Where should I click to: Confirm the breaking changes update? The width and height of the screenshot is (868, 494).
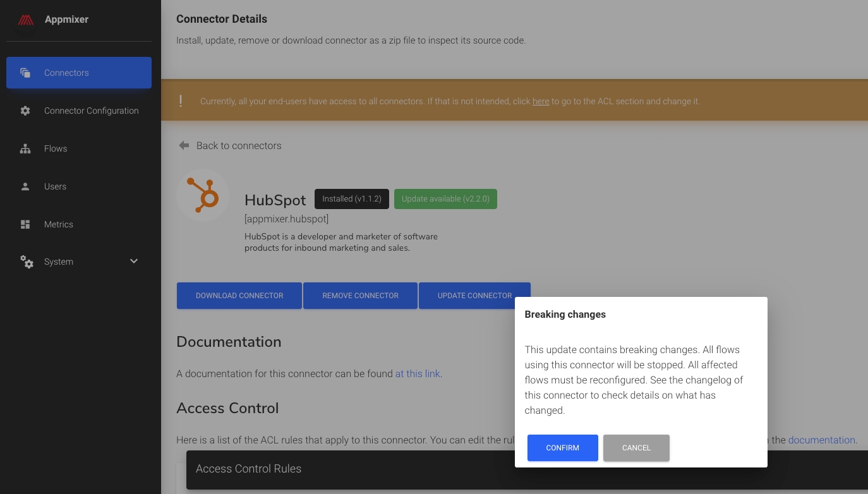(x=562, y=448)
